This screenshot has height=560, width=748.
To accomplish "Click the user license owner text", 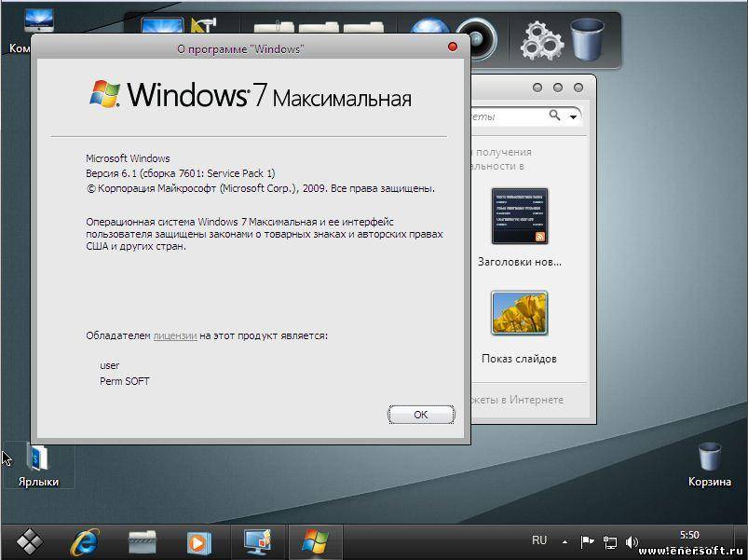I will (x=109, y=365).
